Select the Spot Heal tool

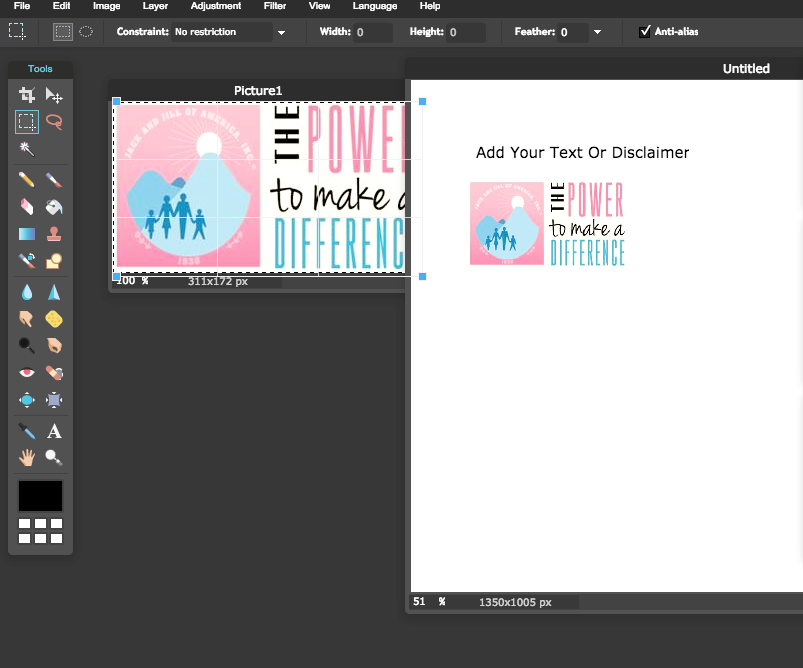click(54, 372)
